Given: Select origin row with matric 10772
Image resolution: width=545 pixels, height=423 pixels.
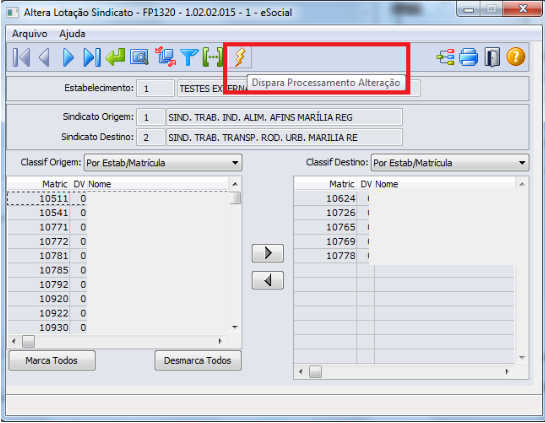Looking at the screenshot, I should (x=118, y=241).
